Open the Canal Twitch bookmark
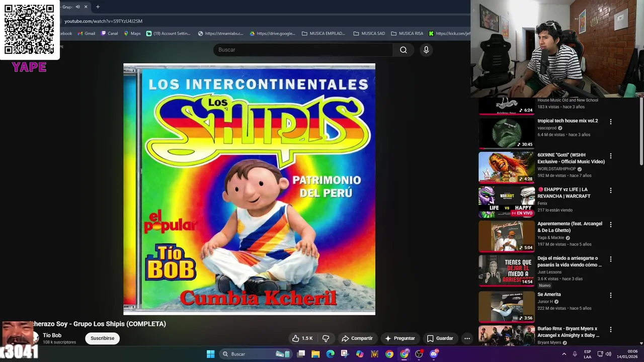Viewport: 644px width, 362px height. (109, 34)
